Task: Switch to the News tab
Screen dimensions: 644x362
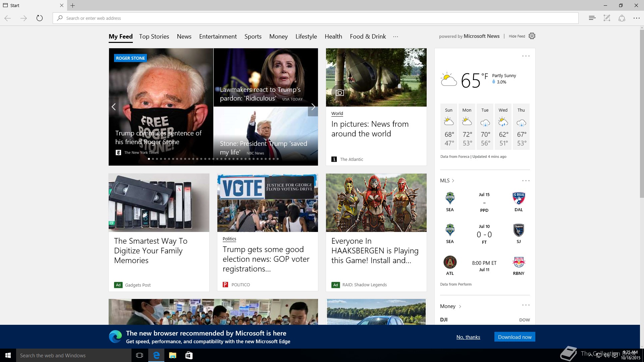Action: tap(184, 37)
